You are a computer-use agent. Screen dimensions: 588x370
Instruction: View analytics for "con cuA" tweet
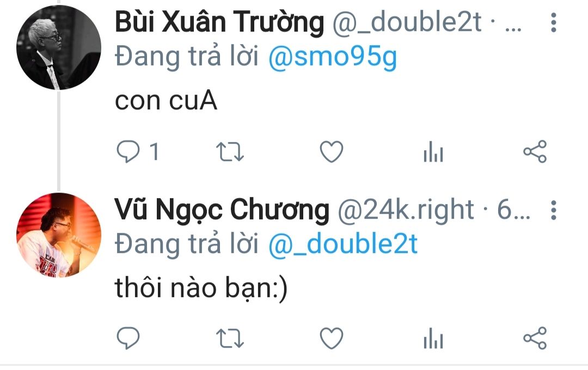point(433,152)
